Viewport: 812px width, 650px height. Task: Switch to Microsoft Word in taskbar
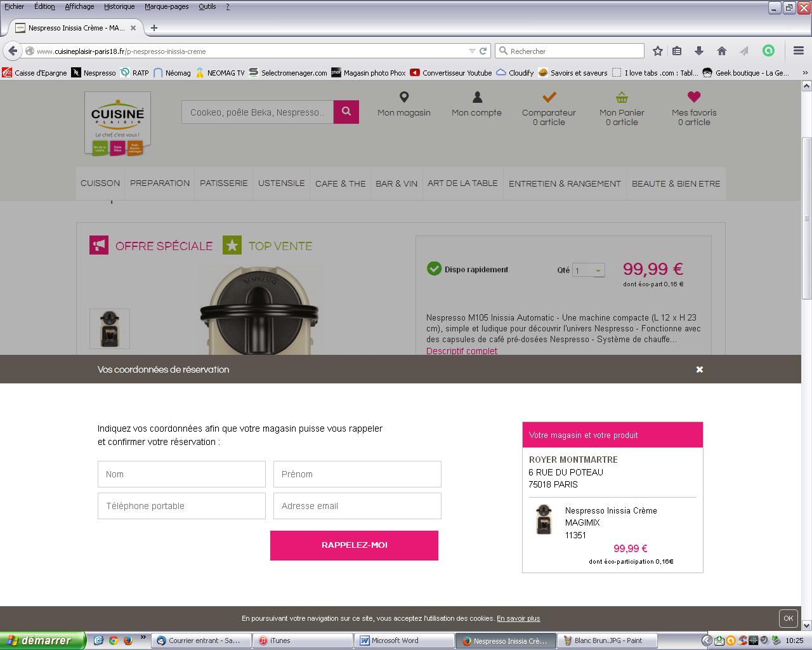click(405, 640)
